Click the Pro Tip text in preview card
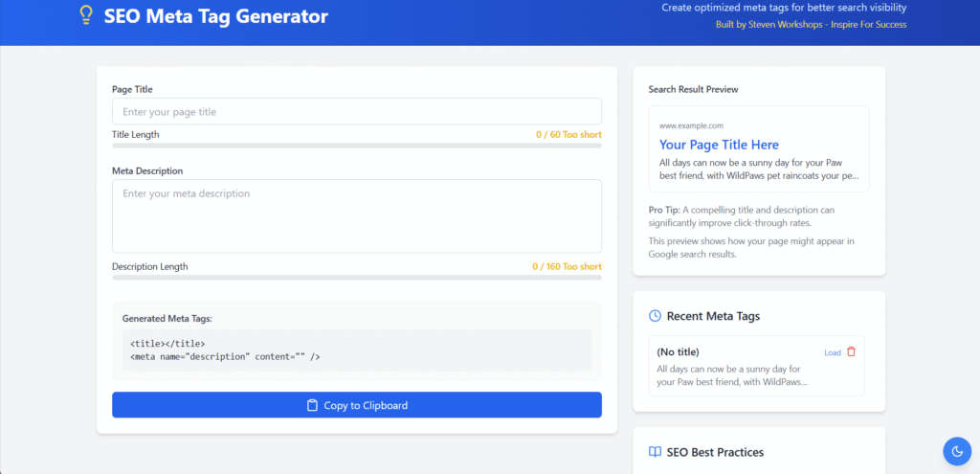The height and width of the screenshot is (474, 980). tap(742, 216)
